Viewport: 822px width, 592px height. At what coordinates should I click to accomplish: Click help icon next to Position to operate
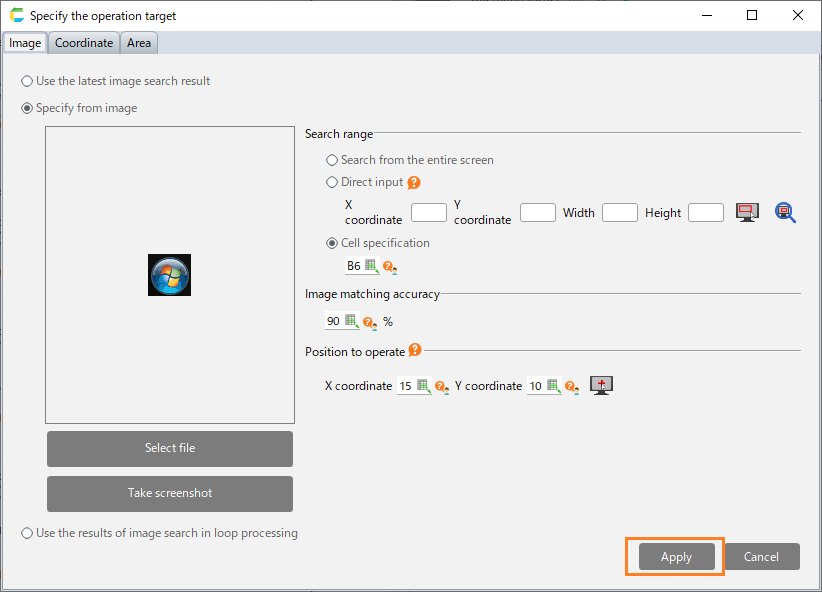click(415, 351)
